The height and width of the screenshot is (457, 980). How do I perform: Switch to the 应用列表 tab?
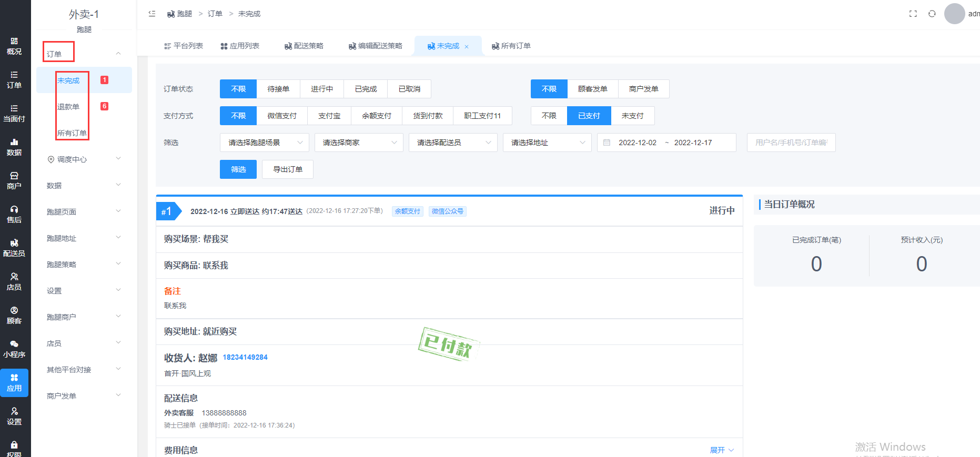240,46
